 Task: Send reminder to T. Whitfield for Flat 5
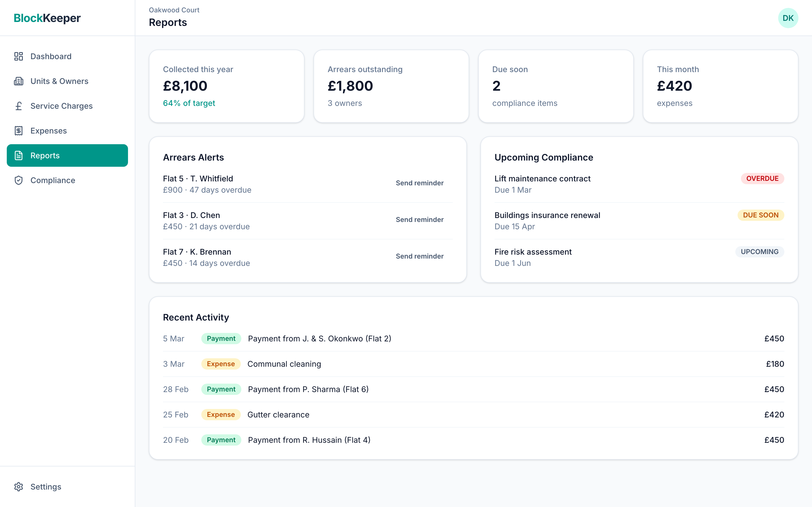click(420, 183)
